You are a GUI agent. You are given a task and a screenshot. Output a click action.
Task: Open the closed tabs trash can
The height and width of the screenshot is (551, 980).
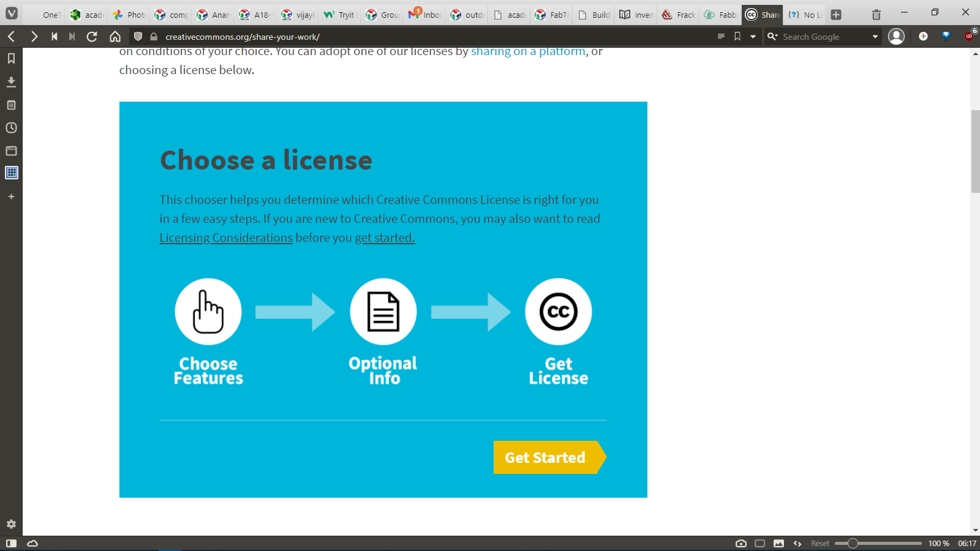point(876,15)
